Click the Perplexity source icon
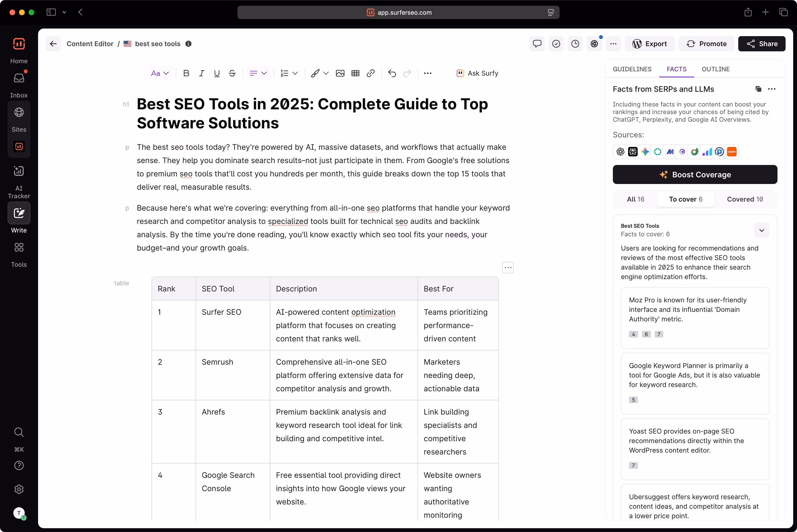This screenshot has width=797, height=532. coord(633,152)
